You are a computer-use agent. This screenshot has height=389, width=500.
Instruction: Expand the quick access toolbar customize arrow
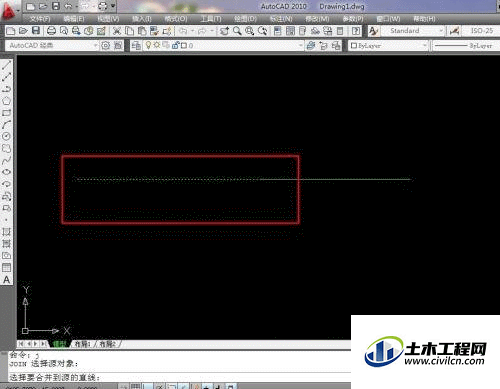(x=113, y=6)
